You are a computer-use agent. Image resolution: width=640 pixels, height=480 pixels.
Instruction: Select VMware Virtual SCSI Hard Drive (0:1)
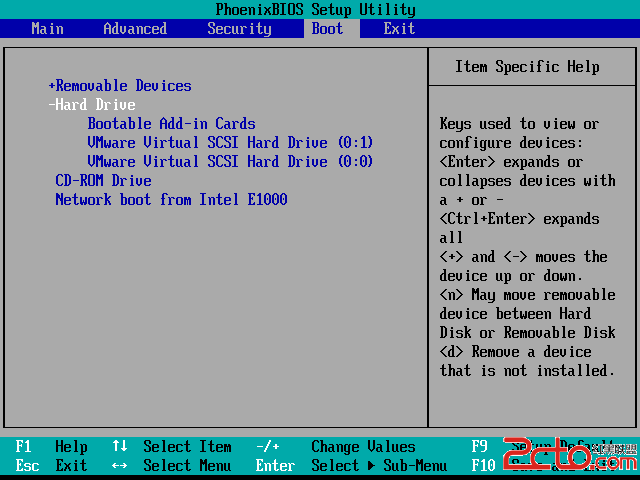(x=230, y=142)
